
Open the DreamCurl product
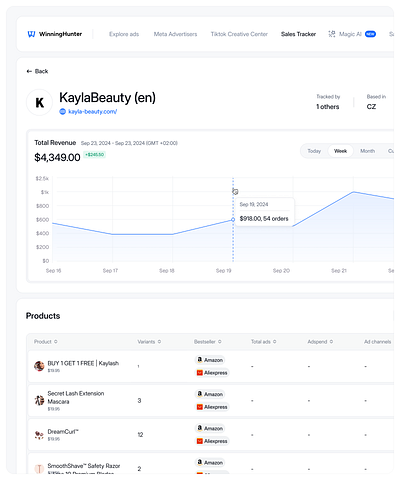(x=63, y=432)
